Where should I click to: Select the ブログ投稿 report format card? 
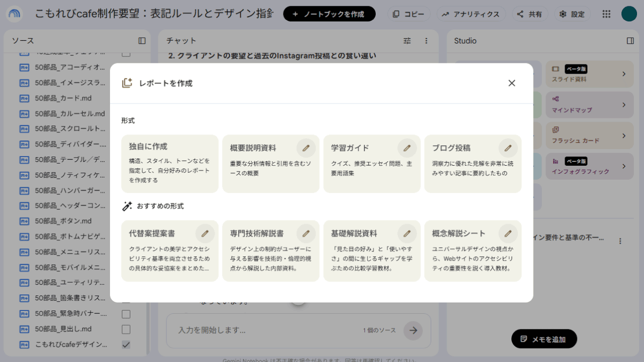(x=472, y=164)
